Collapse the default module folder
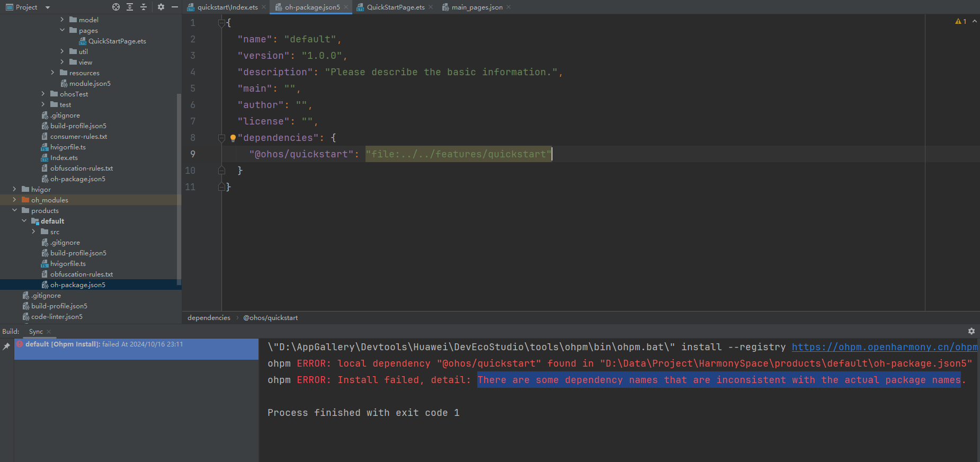This screenshot has height=462, width=980. point(24,221)
